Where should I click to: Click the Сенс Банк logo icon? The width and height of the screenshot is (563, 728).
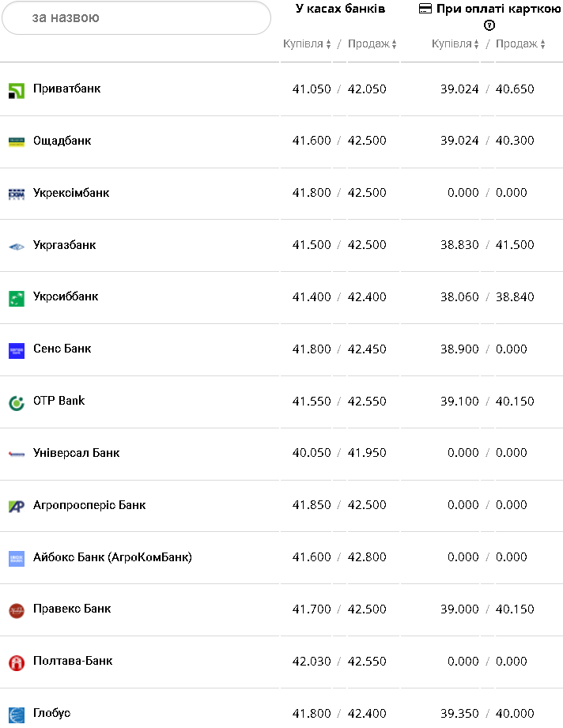coord(17,350)
